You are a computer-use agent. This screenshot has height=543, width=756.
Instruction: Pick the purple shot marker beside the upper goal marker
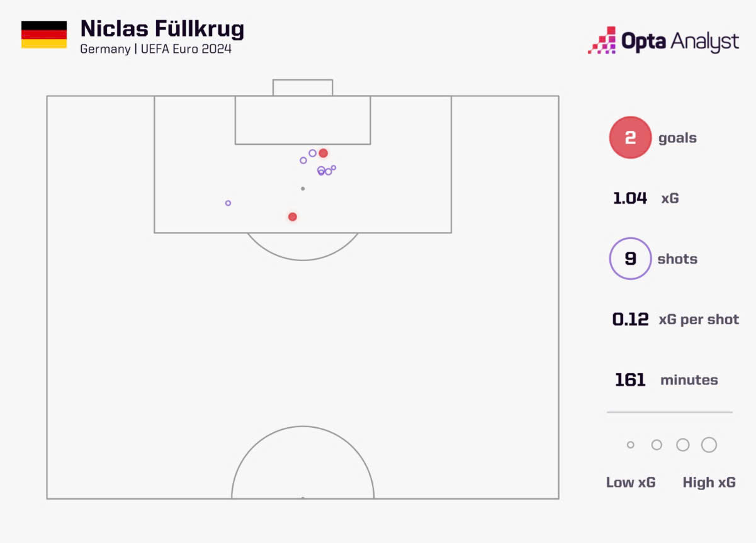click(312, 153)
